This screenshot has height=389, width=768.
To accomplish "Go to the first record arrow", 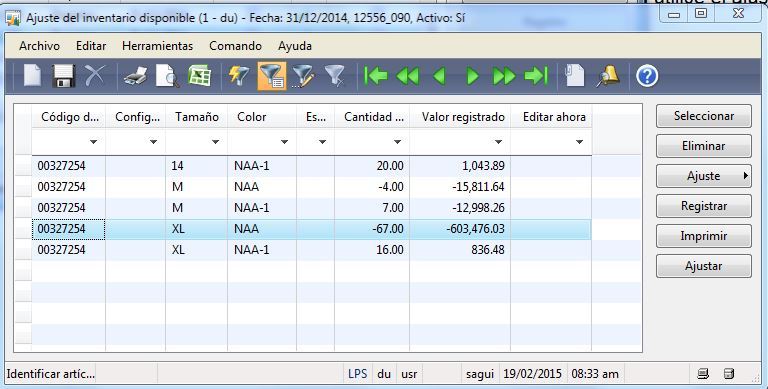I will point(376,76).
